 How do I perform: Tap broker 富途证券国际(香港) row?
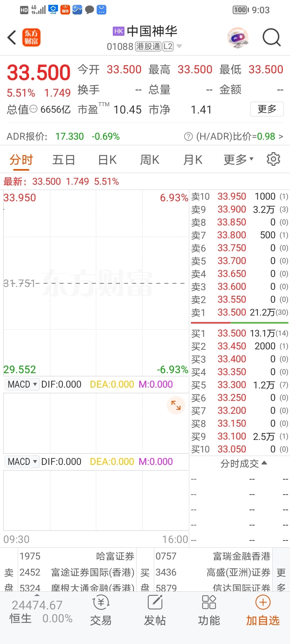(77, 572)
